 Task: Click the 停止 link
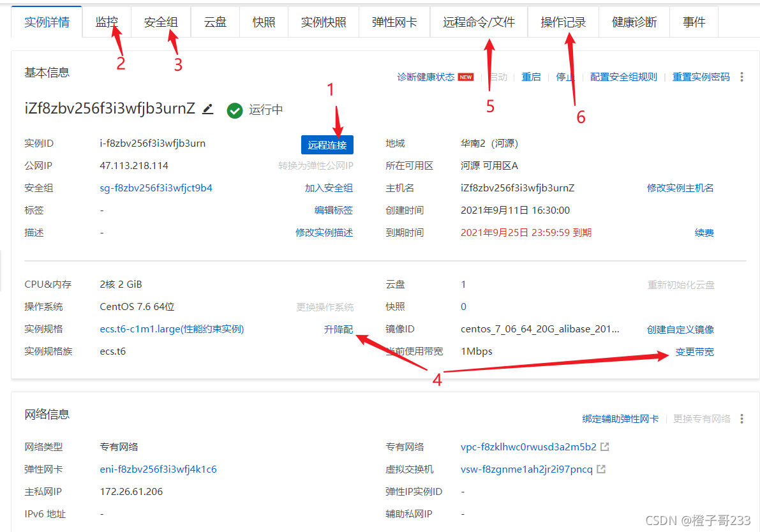click(x=565, y=77)
